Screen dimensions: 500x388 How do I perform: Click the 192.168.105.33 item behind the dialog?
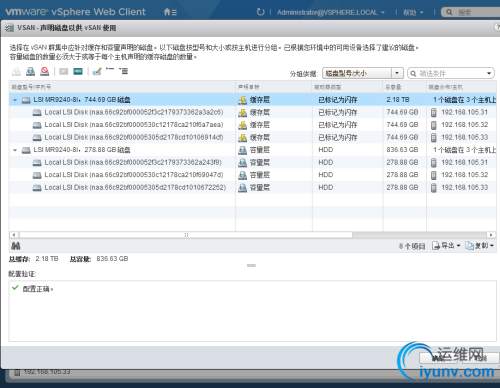pyautogui.click(x=47, y=372)
